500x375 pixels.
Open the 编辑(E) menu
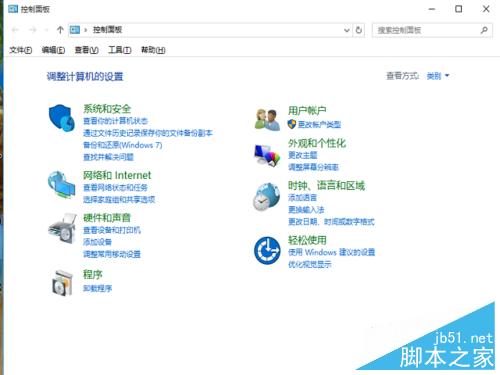click(53, 50)
